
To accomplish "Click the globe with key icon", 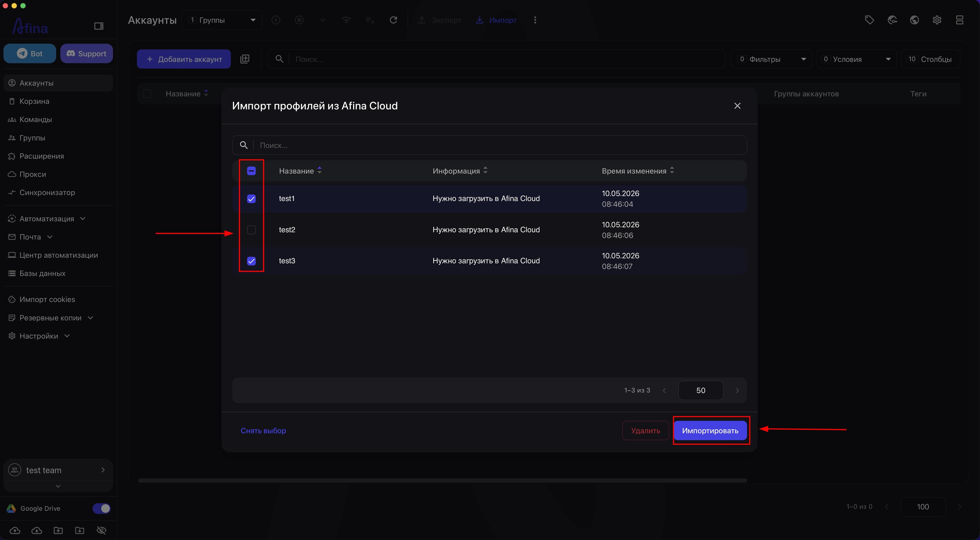I will click(892, 20).
